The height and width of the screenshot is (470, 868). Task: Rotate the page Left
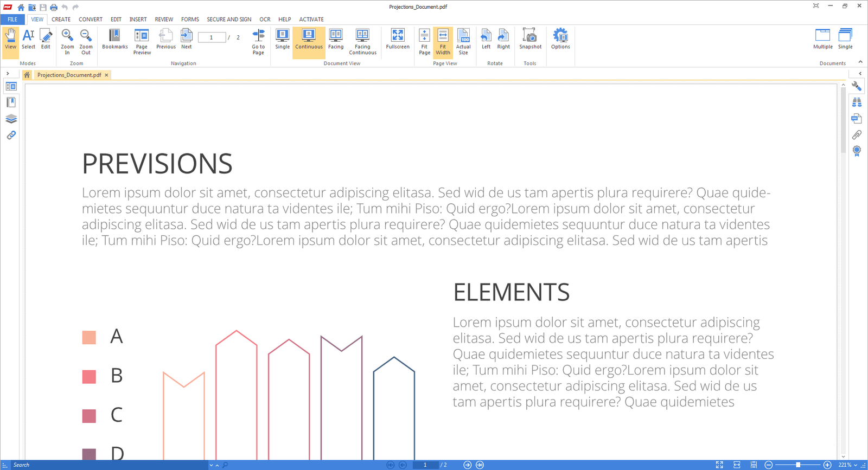(486, 40)
